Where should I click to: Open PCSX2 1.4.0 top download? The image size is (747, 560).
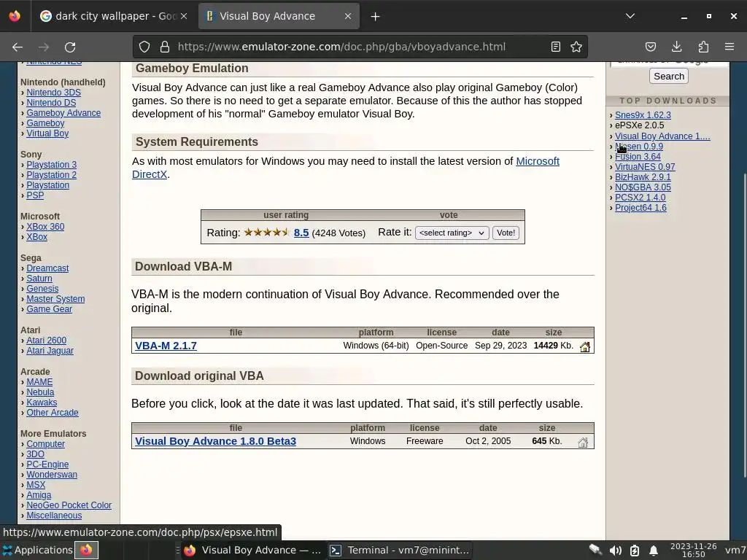[x=640, y=198]
